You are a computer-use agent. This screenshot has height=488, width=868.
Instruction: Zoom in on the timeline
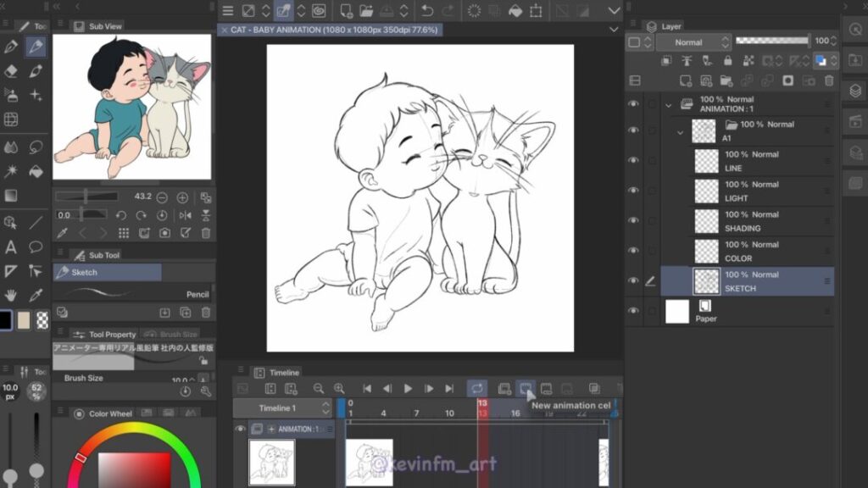(339, 389)
